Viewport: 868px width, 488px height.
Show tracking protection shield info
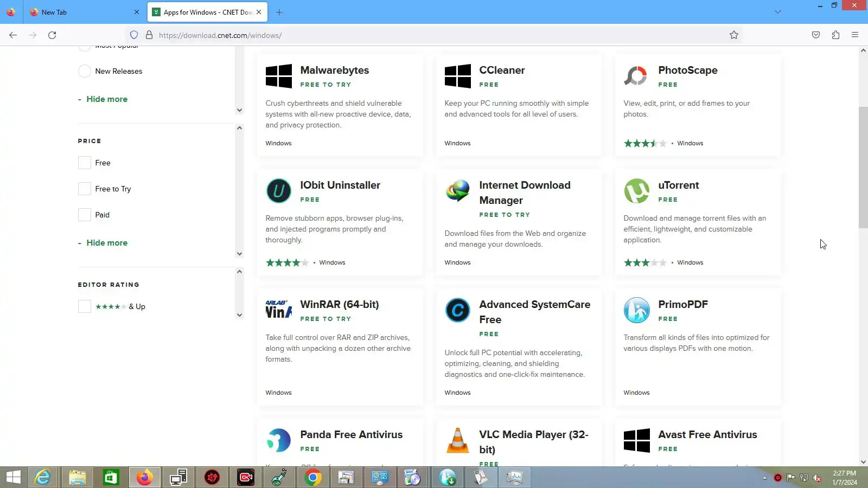pyautogui.click(x=134, y=35)
